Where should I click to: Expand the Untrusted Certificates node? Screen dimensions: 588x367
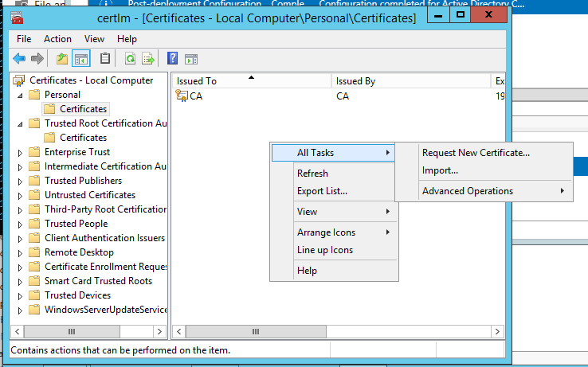(20, 196)
